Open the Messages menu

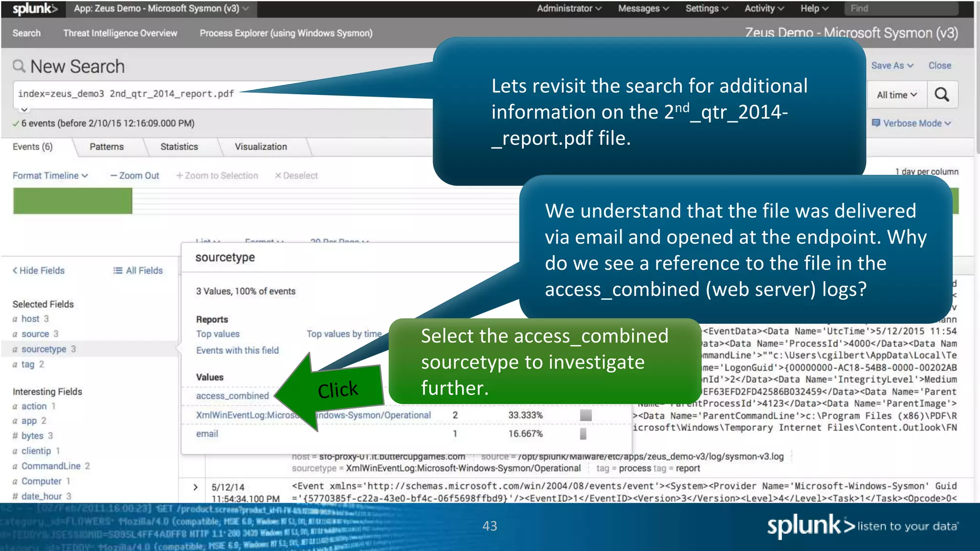[x=644, y=9]
